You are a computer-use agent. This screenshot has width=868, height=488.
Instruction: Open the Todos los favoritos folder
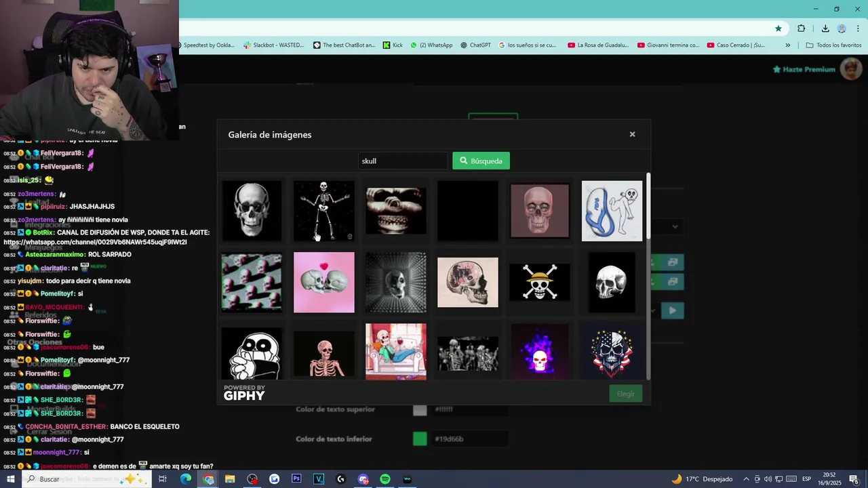coord(833,45)
